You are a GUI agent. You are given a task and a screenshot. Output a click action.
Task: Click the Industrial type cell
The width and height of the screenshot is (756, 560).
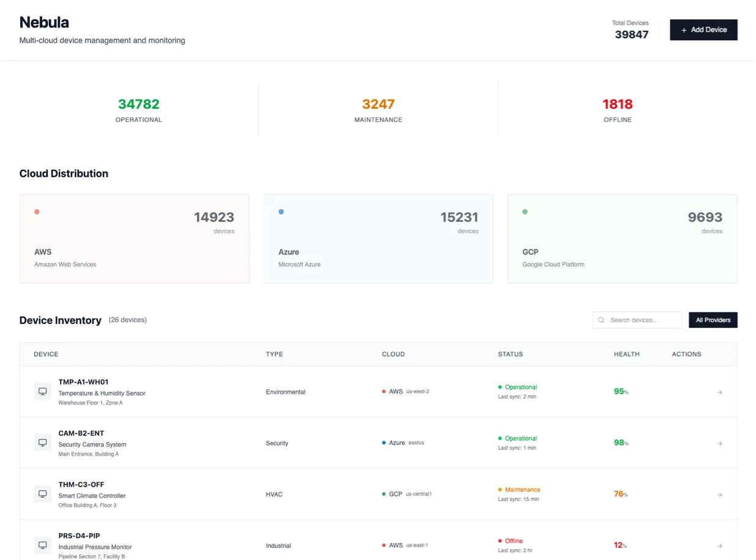pos(280,546)
